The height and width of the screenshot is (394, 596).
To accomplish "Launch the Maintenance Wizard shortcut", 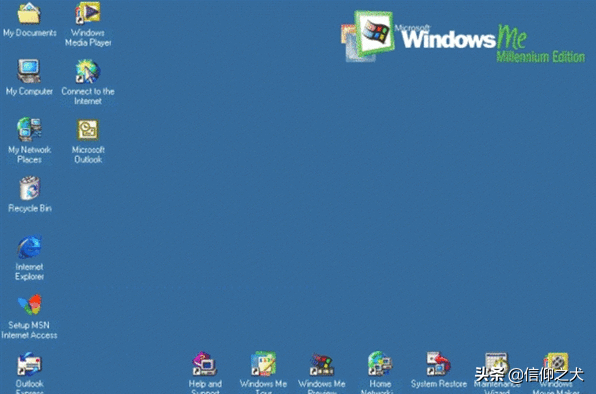I will click(x=497, y=364).
